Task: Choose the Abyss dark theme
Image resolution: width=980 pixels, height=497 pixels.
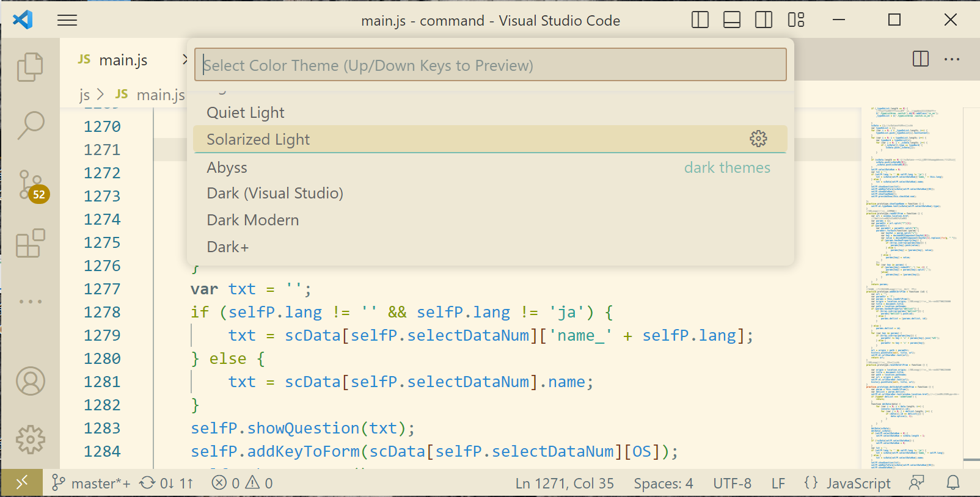Action: [x=490, y=167]
